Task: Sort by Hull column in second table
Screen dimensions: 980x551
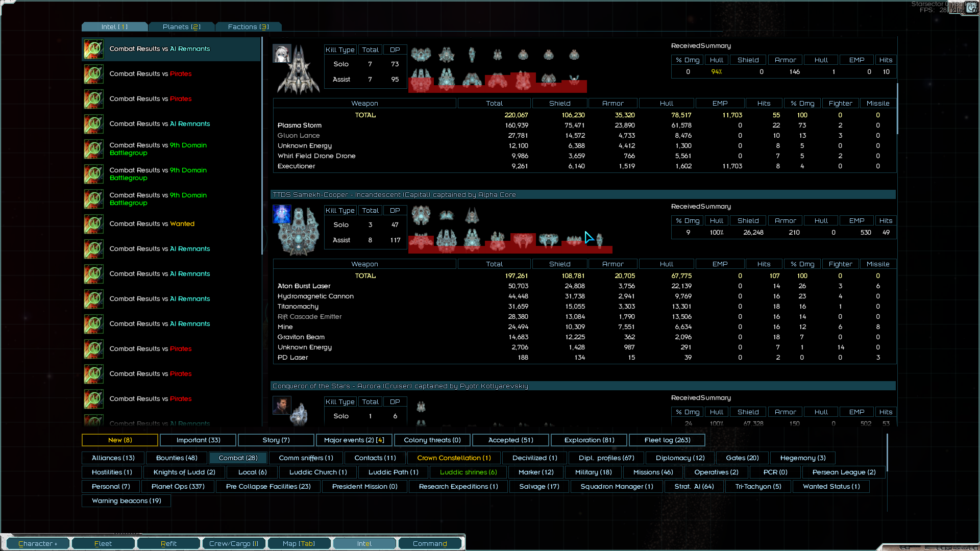Action: (666, 264)
